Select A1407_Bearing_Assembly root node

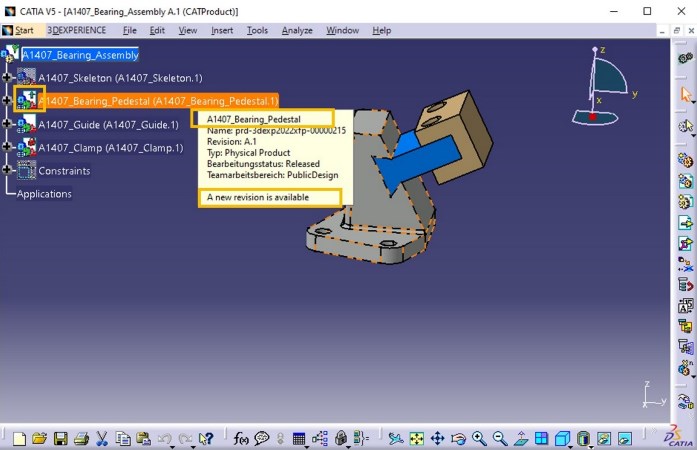pos(80,55)
